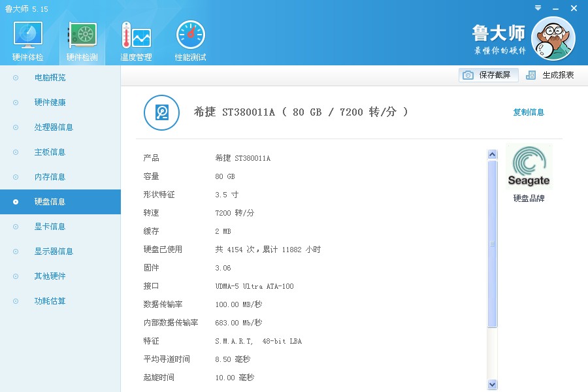This screenshot has width=588, height=392.
Task: Click spin-up time value 10.00 毫秒
Action: click(x=235, y=378)
